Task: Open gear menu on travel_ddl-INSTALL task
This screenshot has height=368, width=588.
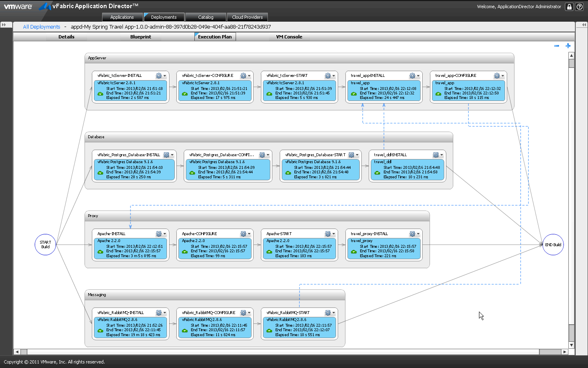Action: tap(436, 155)
